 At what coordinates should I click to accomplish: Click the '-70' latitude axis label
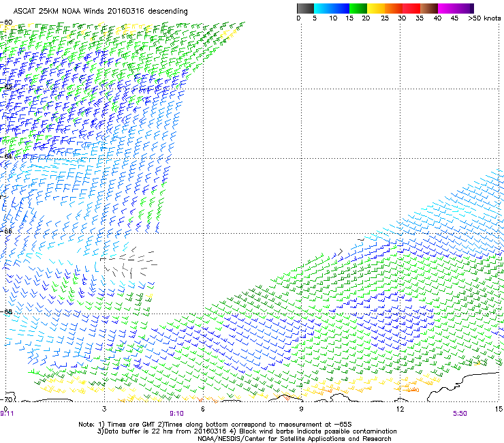click(7, 399)
